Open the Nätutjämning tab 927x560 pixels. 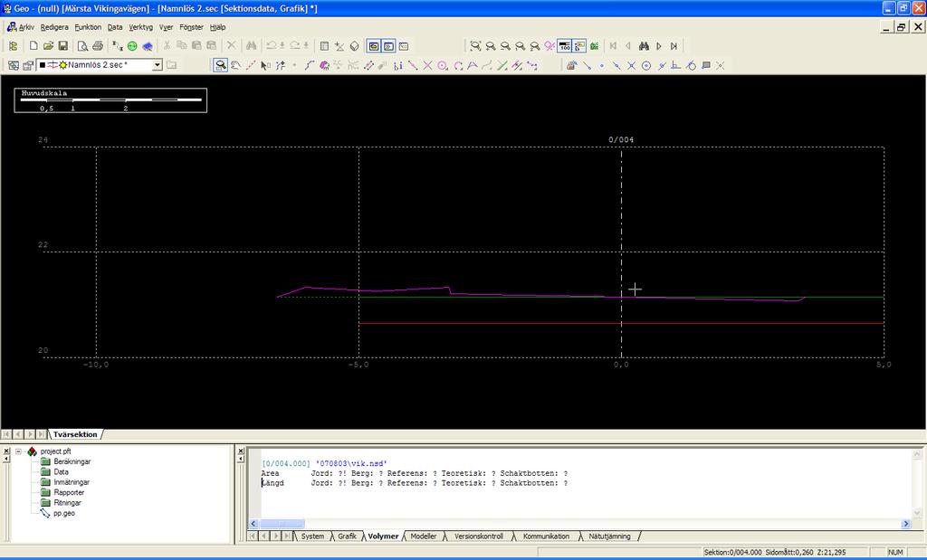[609, 536]
